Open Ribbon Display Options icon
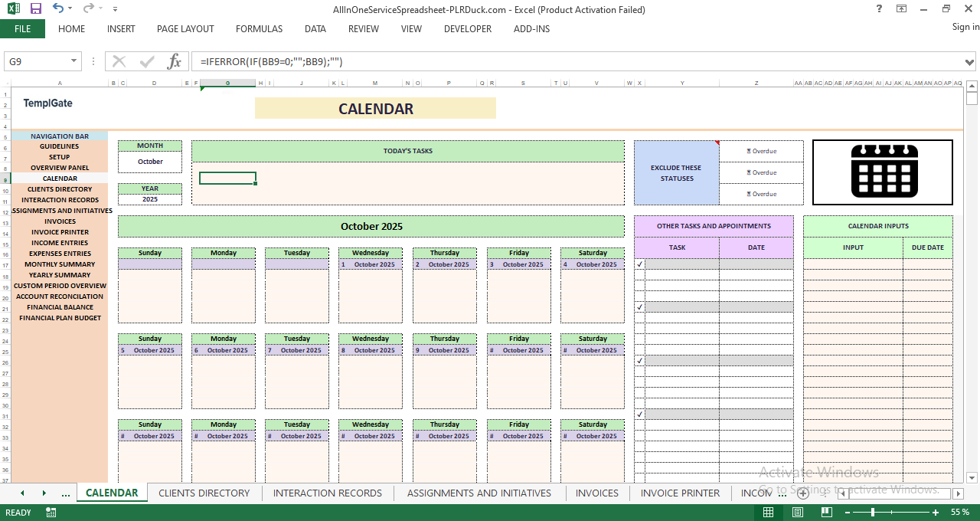980x521 pixels. (x=902, y=9)
